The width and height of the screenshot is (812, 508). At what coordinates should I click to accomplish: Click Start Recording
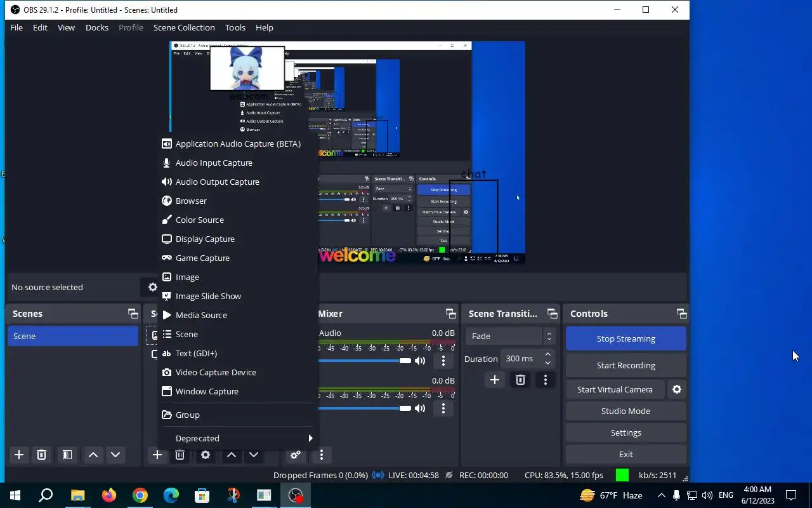point(625,365)
